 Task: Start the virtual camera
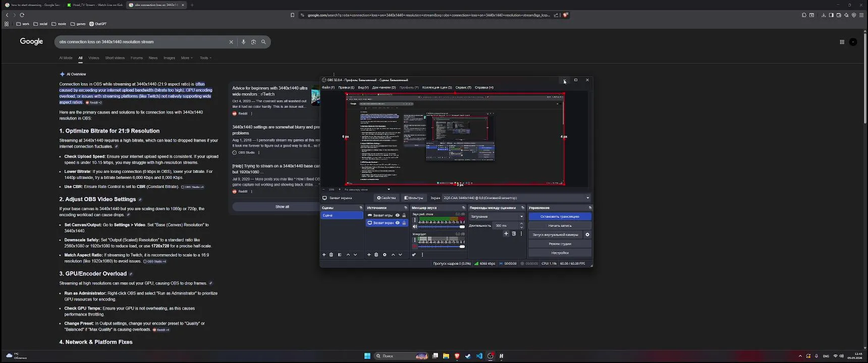[556, 234]
